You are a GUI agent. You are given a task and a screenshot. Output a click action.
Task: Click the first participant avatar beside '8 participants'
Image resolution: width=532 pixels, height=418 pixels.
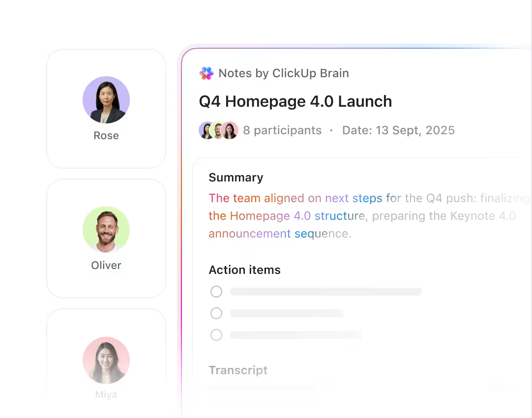tap(206, 130)
